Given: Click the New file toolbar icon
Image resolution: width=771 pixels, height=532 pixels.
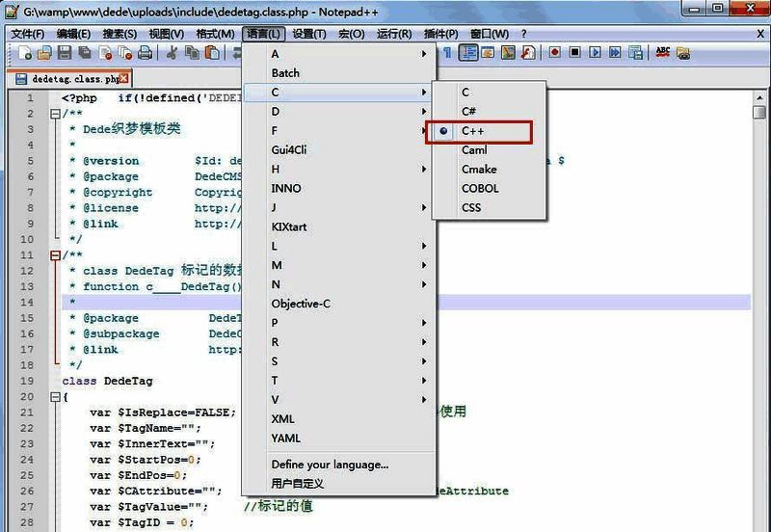Looking at the screenshot, I should pos(25,53).
